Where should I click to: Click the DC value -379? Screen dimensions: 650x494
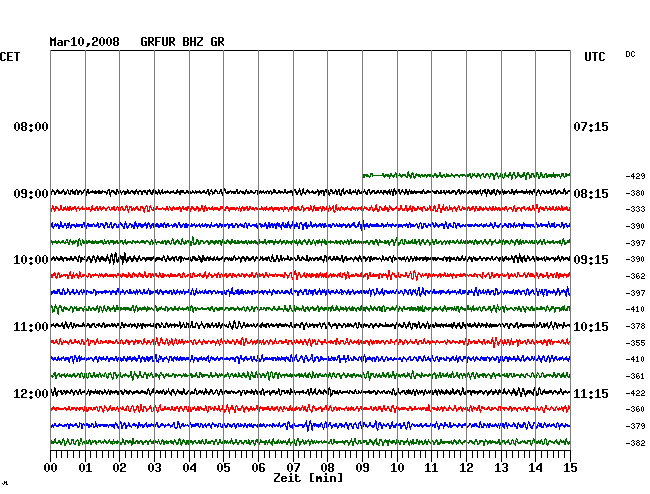coord(635,426)
